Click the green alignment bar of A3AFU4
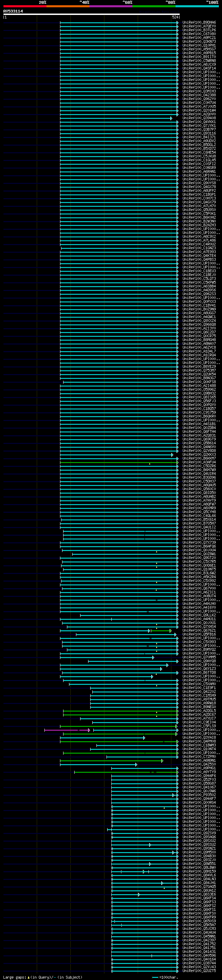 pos(119,463)
